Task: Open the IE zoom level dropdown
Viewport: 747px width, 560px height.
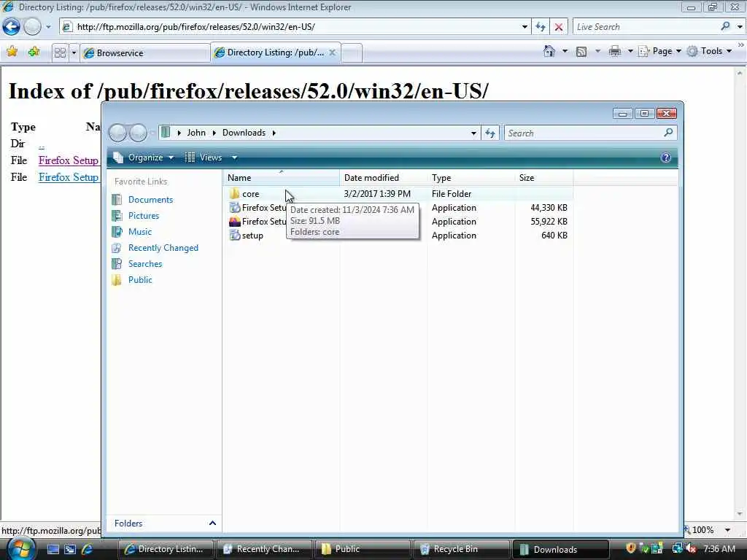Action: click(727, 530)
